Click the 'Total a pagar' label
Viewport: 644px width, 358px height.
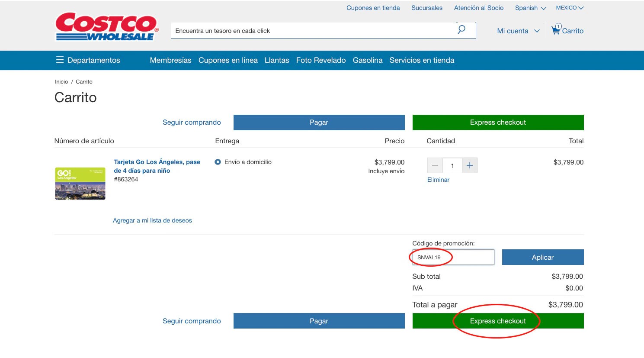click(x=435, y=305)
